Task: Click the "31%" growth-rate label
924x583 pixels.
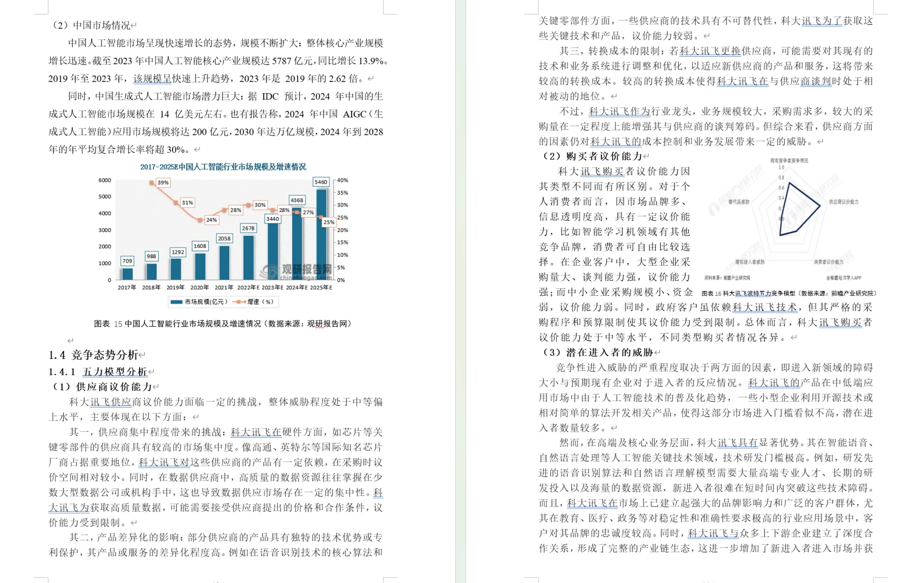Action: coord(187,203)
